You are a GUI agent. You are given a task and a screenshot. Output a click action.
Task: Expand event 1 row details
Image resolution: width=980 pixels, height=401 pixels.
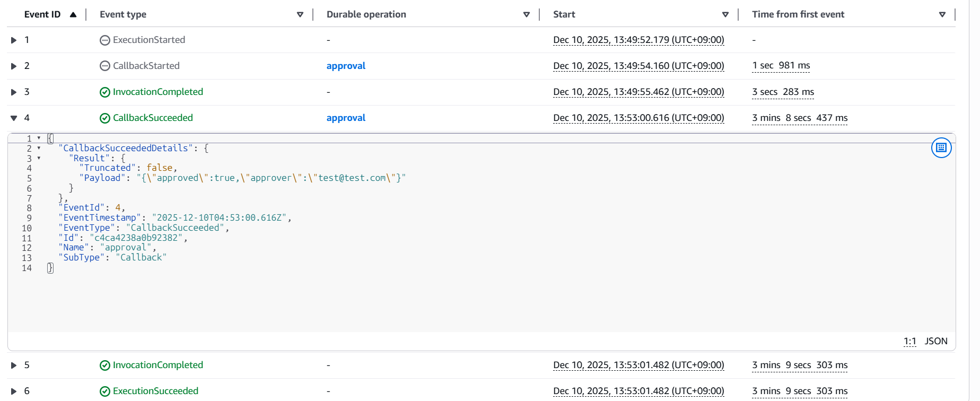point(14,40)
